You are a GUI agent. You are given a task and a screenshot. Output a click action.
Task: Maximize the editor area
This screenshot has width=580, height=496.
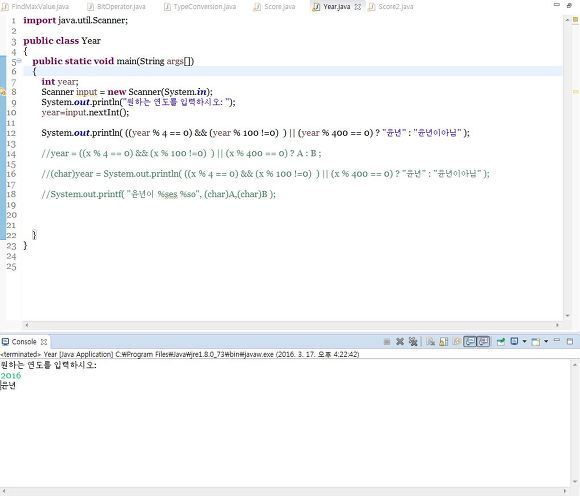pos(570,6)
